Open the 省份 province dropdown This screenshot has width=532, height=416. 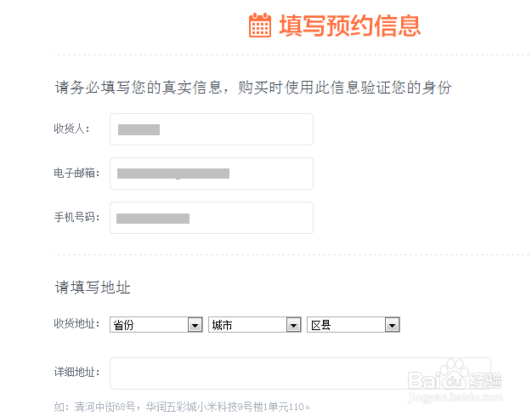156,325
